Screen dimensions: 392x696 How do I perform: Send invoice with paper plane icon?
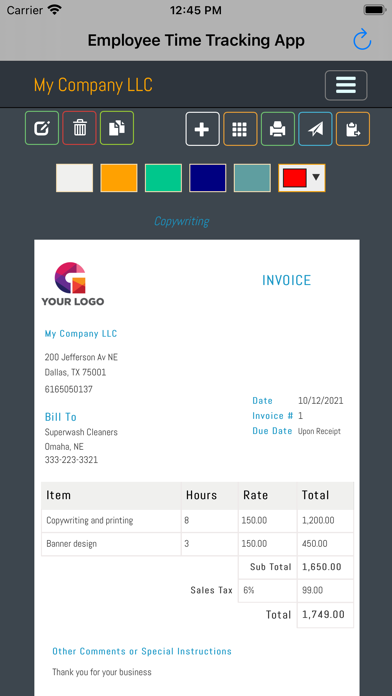(x=315, y=129)
